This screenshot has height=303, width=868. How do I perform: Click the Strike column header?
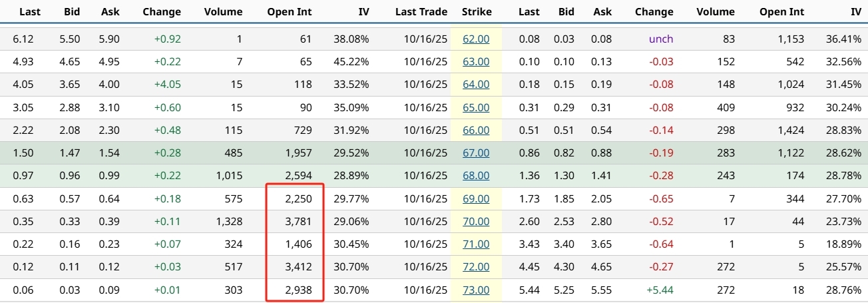pos(475,11)
